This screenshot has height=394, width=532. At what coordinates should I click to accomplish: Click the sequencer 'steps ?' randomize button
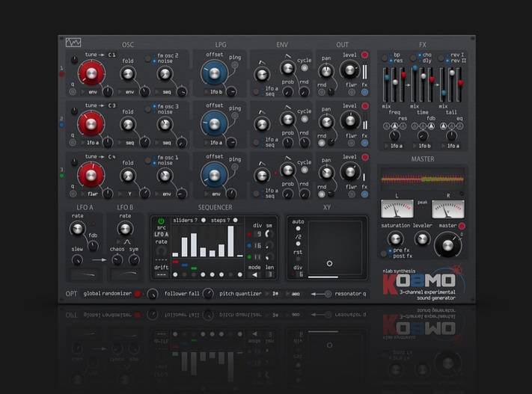click(x=234, y=221)
